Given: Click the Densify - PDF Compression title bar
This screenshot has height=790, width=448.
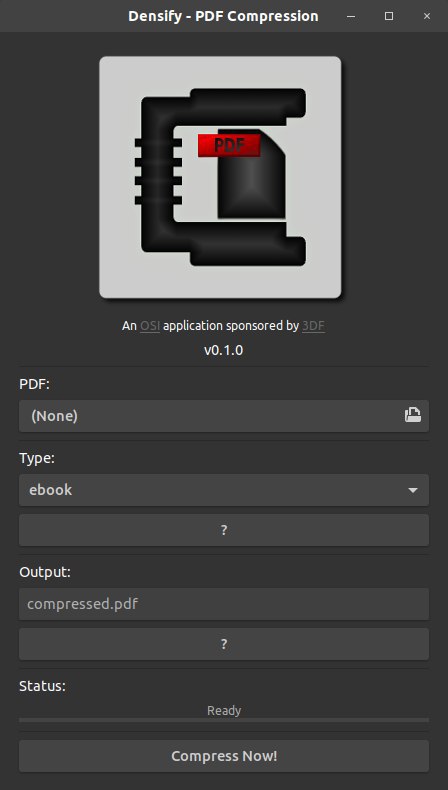Looking at the screenshot, I should tap(223, 16).
